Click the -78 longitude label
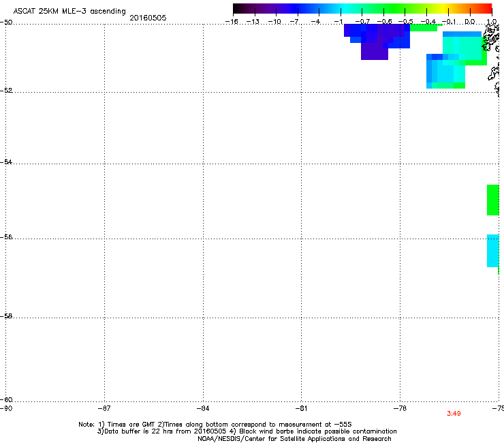 point(400,408)
